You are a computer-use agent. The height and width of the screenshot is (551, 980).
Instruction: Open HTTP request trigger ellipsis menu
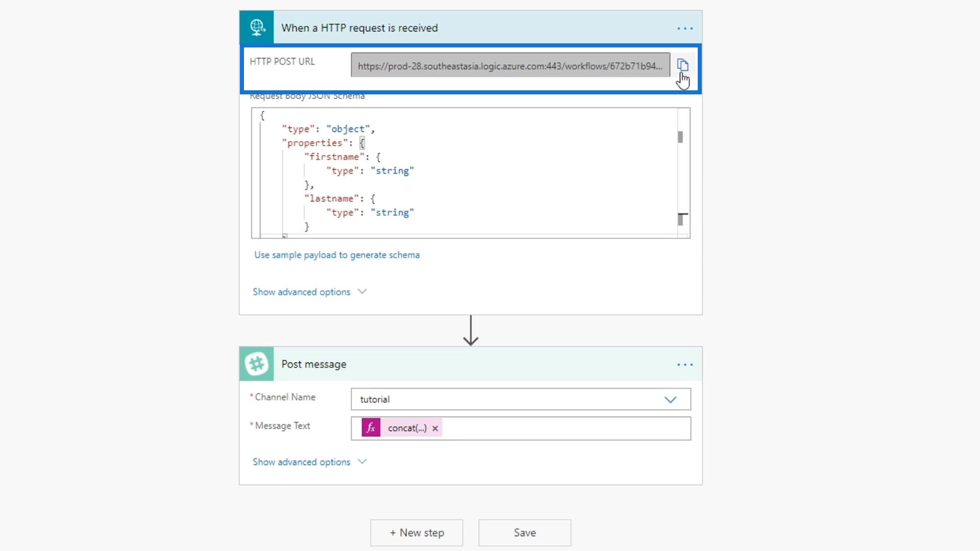click(x=684, y=28)
